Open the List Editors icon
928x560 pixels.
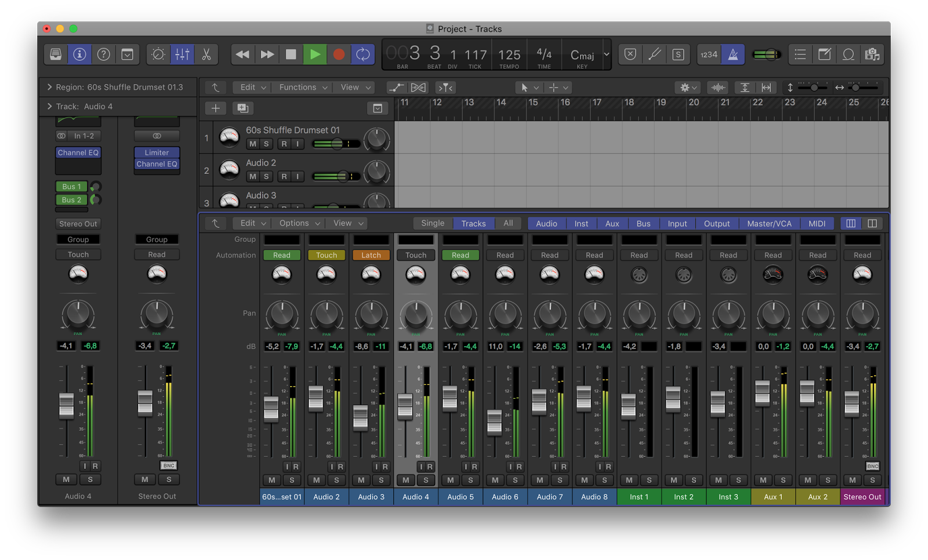(800, 54)
